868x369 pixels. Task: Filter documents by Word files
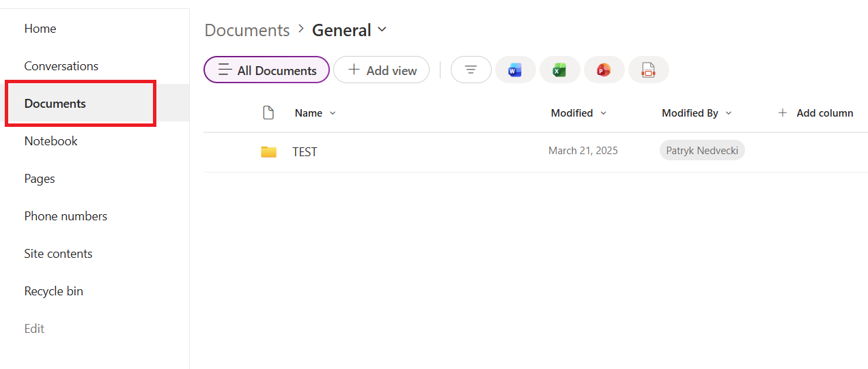pos(515,70)
